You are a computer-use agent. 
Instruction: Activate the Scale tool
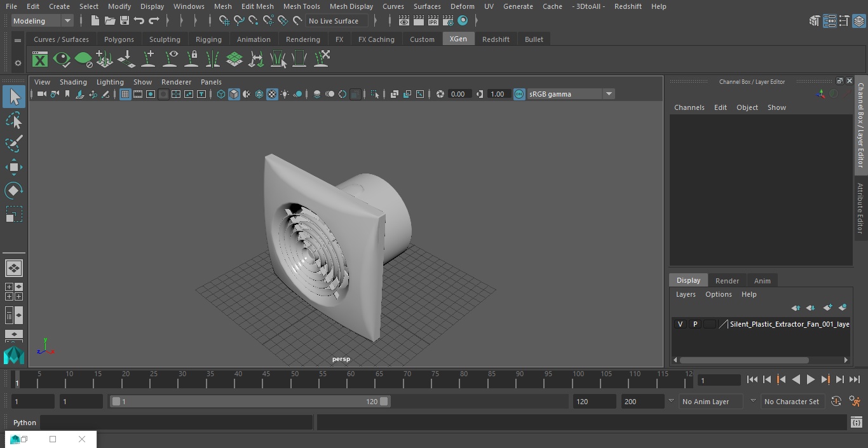tap(14, 214)
